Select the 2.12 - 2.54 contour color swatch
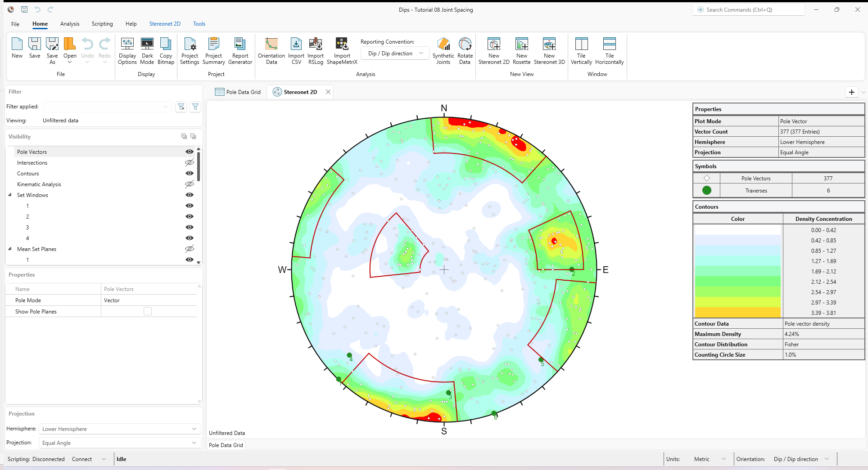Screen dimensions: 868x470 click(737, 282)
